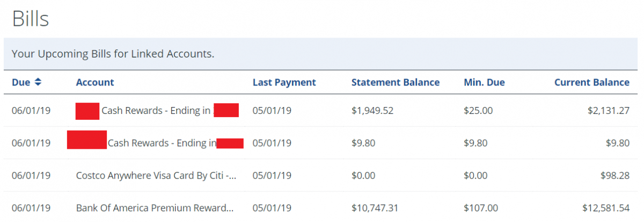Click the due date in the Costco row

tap(31, 176)
